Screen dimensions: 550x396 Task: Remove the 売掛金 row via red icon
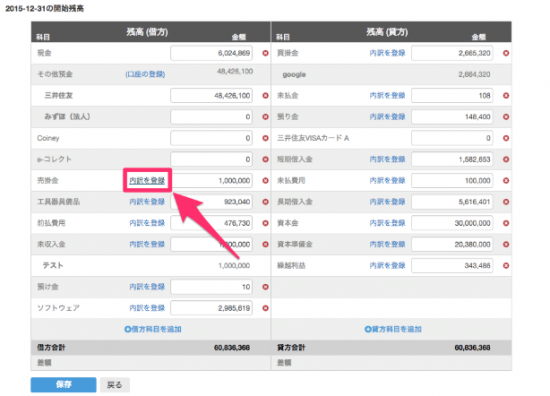(x=266, y=181)
